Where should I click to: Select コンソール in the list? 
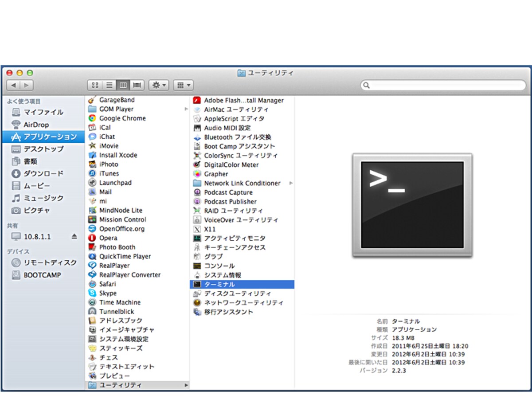[x=242, y=266]
